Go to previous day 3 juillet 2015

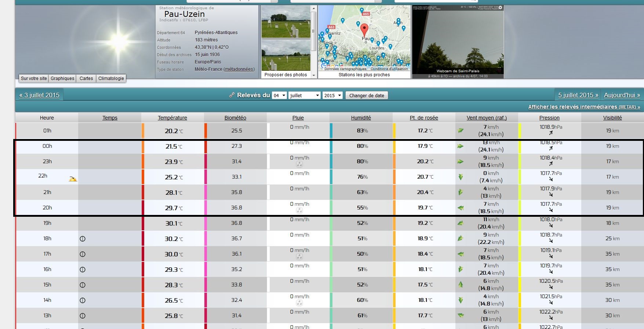(x=40, y=95)
